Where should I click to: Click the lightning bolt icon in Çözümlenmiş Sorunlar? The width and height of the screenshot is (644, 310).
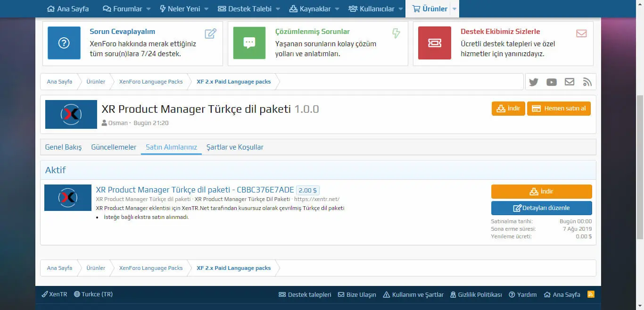[396, 34]
